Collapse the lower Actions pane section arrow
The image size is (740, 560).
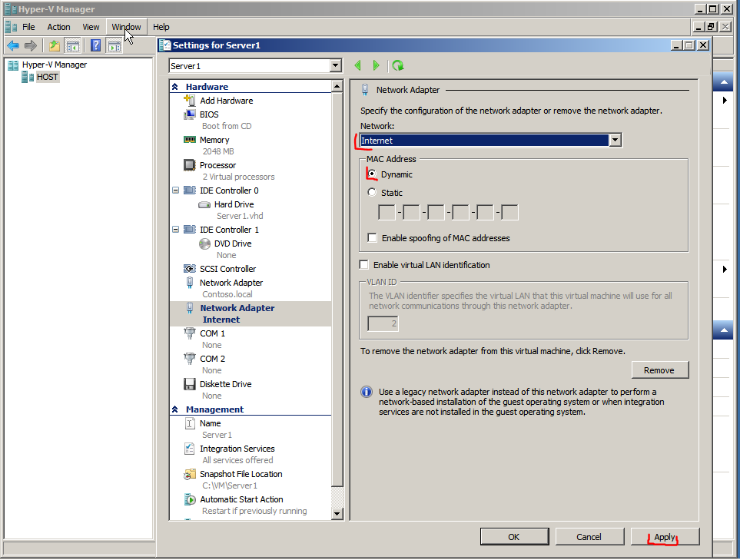tap(724, 330)
